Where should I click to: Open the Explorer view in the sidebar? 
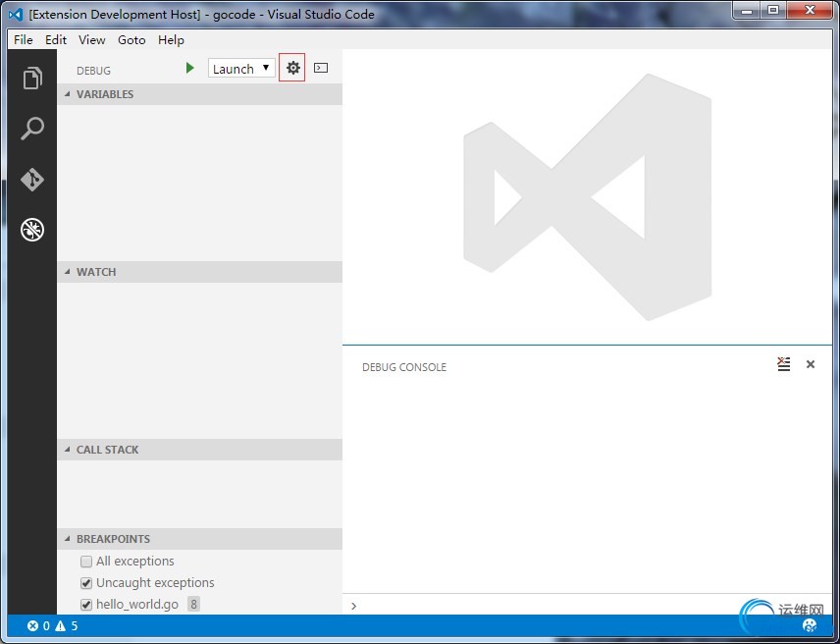tap(32, 79)
